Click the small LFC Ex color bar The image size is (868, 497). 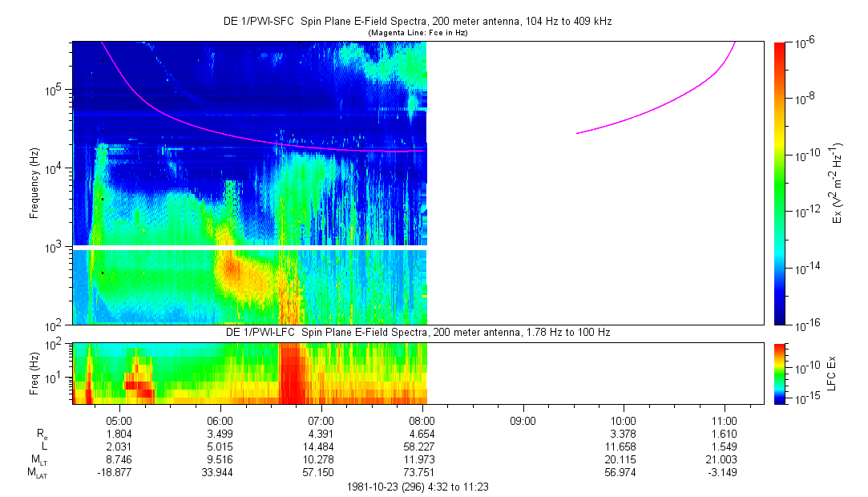(781, 373)
